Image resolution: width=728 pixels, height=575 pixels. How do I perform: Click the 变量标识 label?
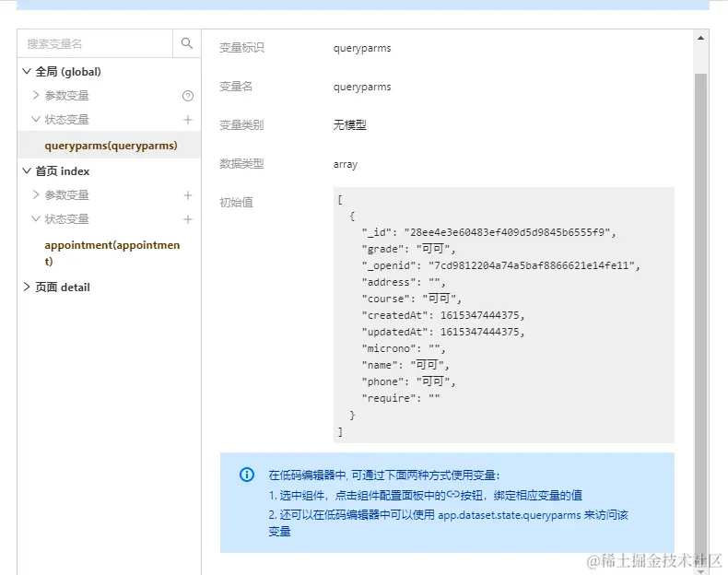241,48
